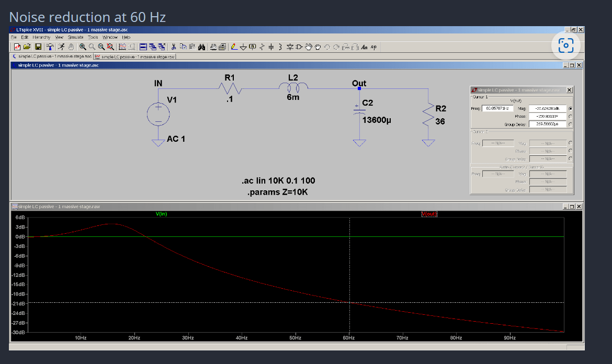Click the V1 voltage source symbol
Viewport: 612px width, 364px height.
coord(158,115)
